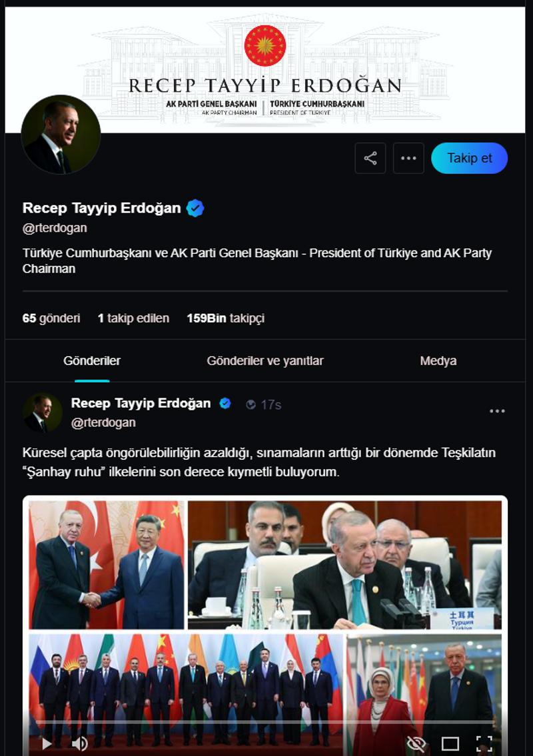533x756 pixels.
Task: Click the verified badge beside profile name
Action: [195, 208]
